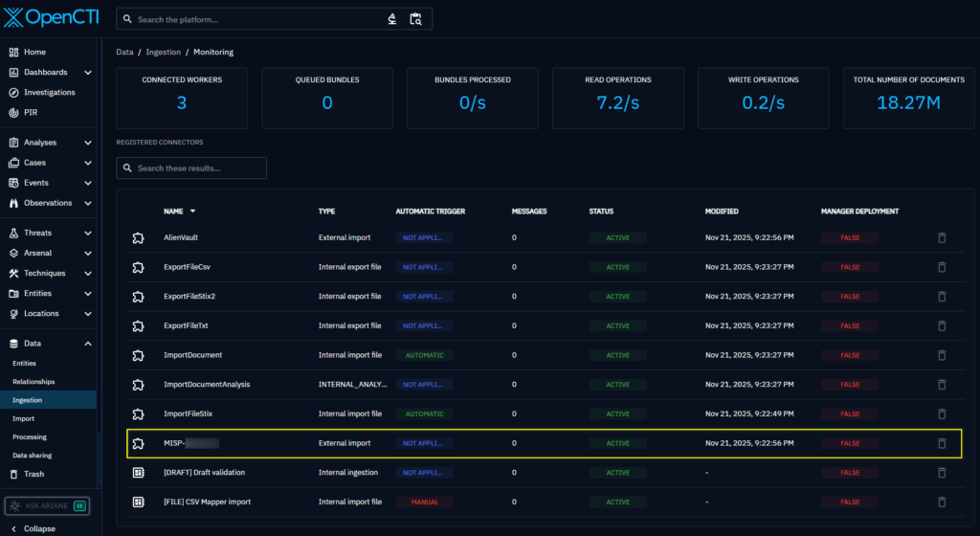Open Investigations from the sidebar

click(x=49, y=92)
